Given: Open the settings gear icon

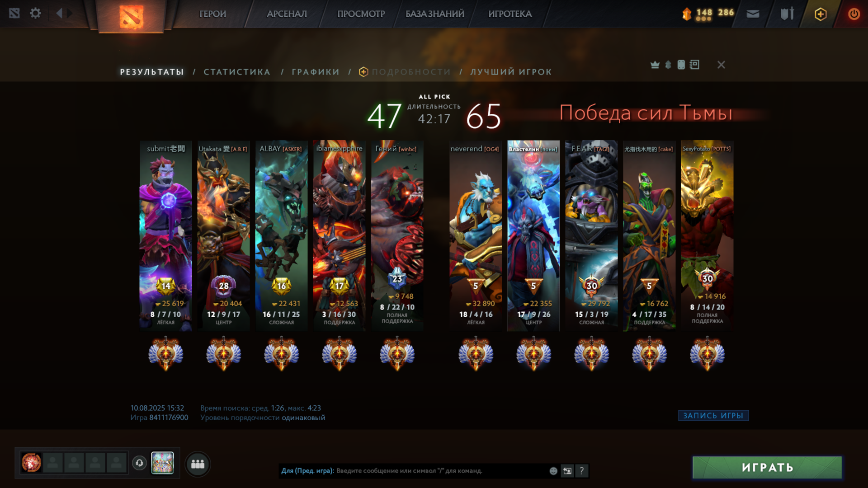Looking at the screenshot, I should point(35,13).
